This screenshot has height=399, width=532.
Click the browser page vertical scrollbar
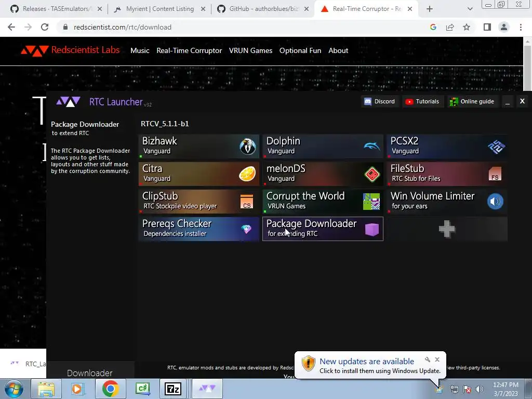pos(528,68)
